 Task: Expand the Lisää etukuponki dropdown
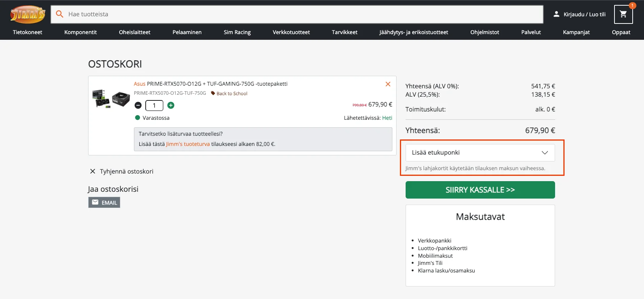click(x=480, y=153)
